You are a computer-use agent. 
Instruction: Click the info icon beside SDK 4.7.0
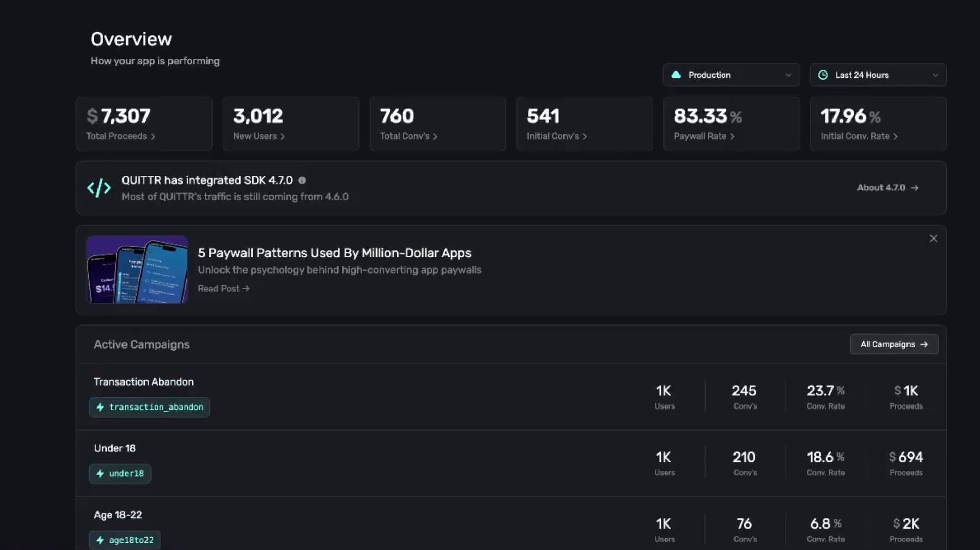(302, 180)
